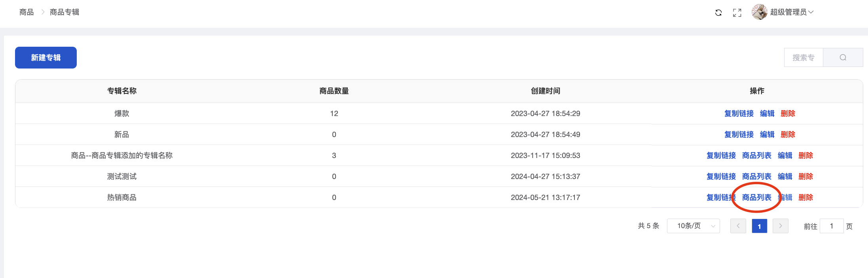Go to the previous page arrow
The width and height of the screenshot is (868, 278).
click(x=738, y=226)
